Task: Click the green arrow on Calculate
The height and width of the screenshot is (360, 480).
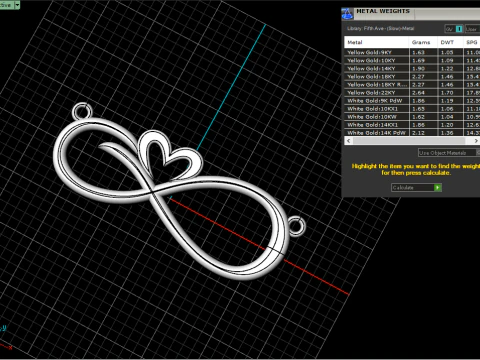Action: click(438, 188)
